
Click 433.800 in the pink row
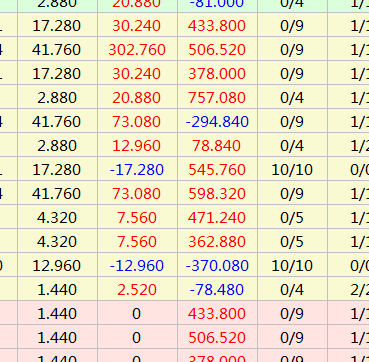(x=217, y=313)
